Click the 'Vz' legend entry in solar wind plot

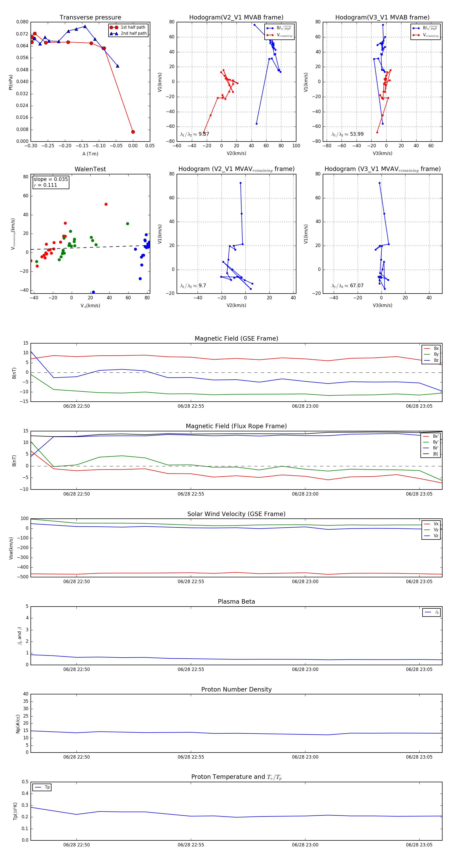pyautogui.click(x=431, y=536)
